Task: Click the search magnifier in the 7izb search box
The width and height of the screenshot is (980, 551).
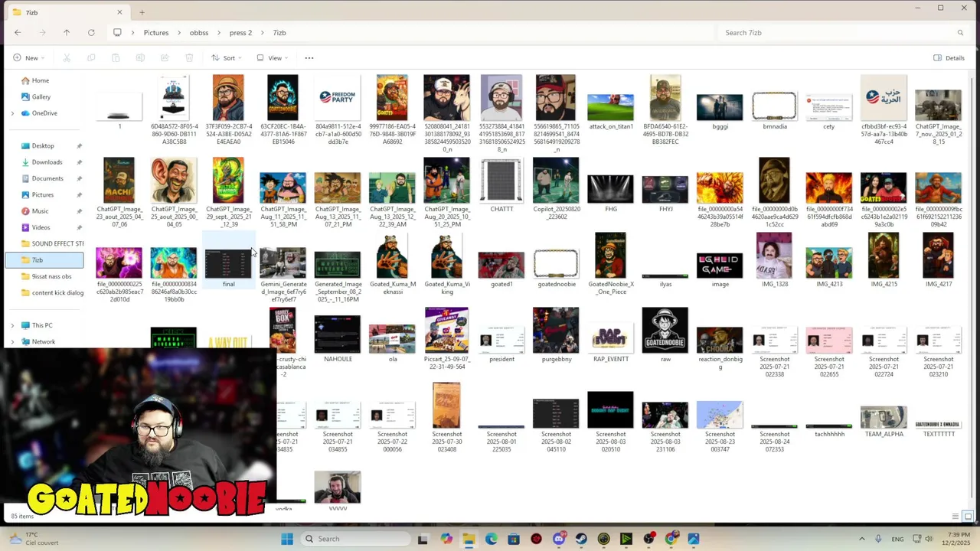Action: pos(960,33)
